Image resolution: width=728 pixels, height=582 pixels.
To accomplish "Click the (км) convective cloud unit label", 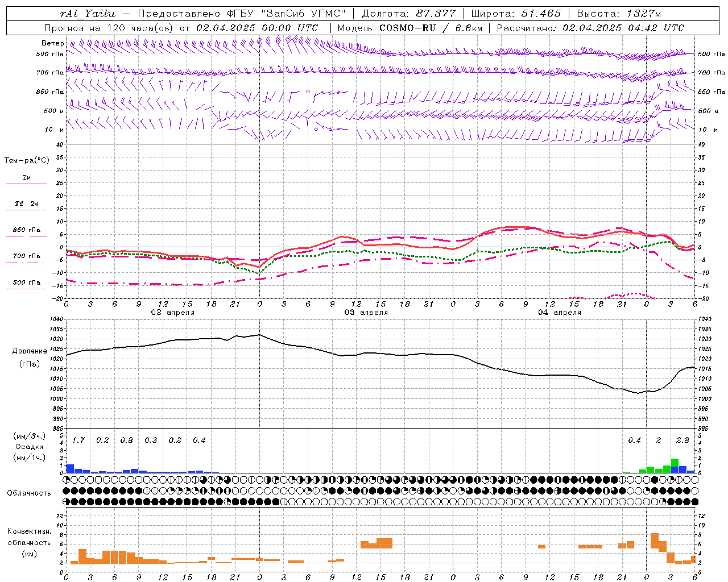I will coord(30,554).
